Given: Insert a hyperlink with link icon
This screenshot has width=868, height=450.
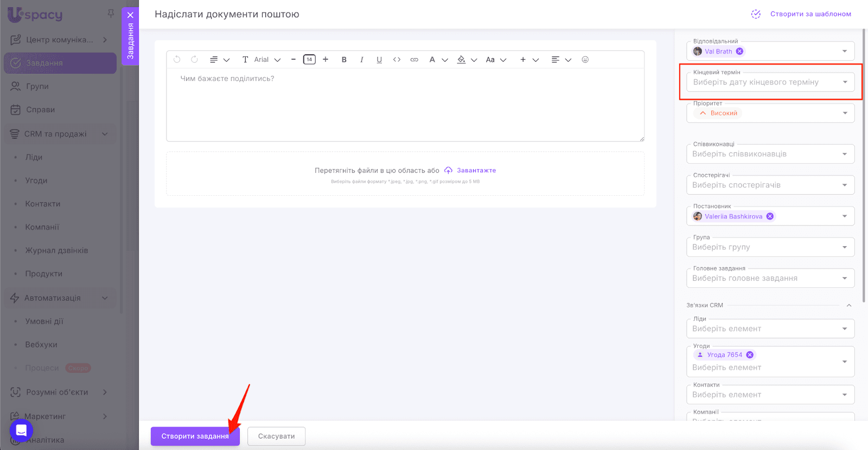Looking at the screenshot, I should [x=414, y=60].
